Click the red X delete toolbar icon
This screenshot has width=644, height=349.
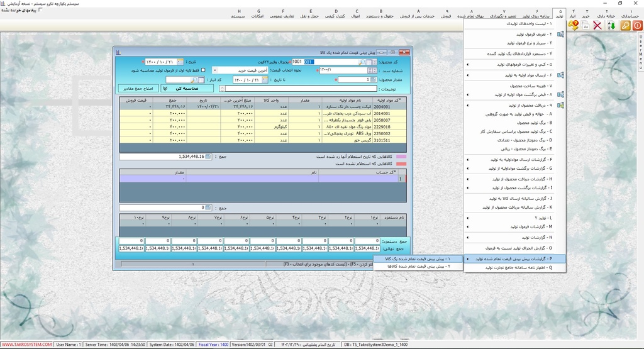(x=597, y=26)
